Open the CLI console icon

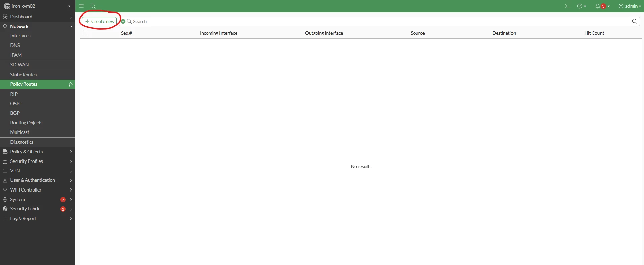click(x=567, y=6)
